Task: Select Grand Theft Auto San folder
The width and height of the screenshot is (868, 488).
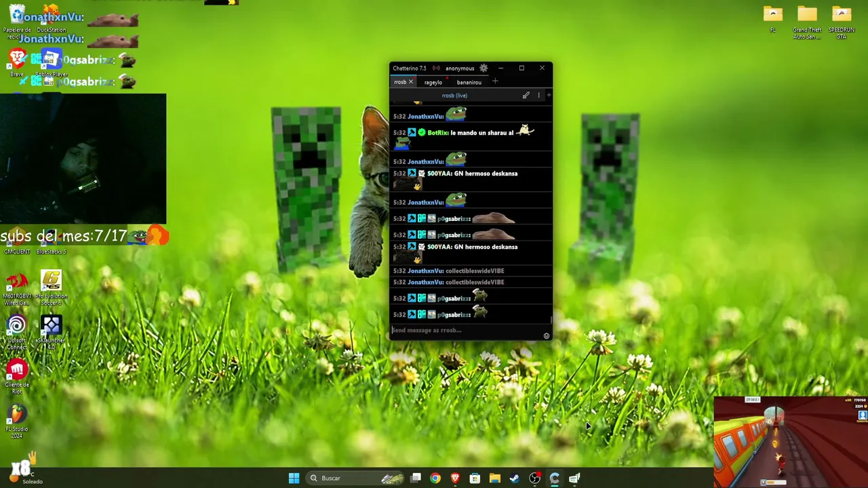Action: (807, 22)
